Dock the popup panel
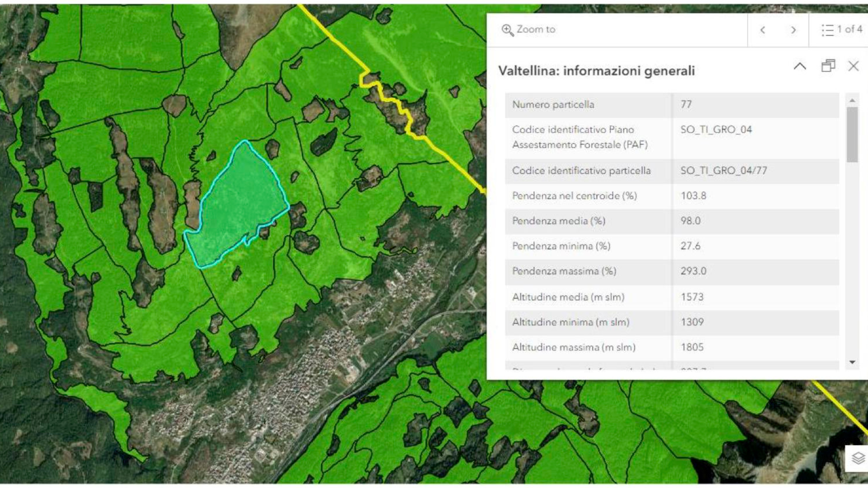The image size is (868, 488). pyautogui.click(x=828, y=66)
